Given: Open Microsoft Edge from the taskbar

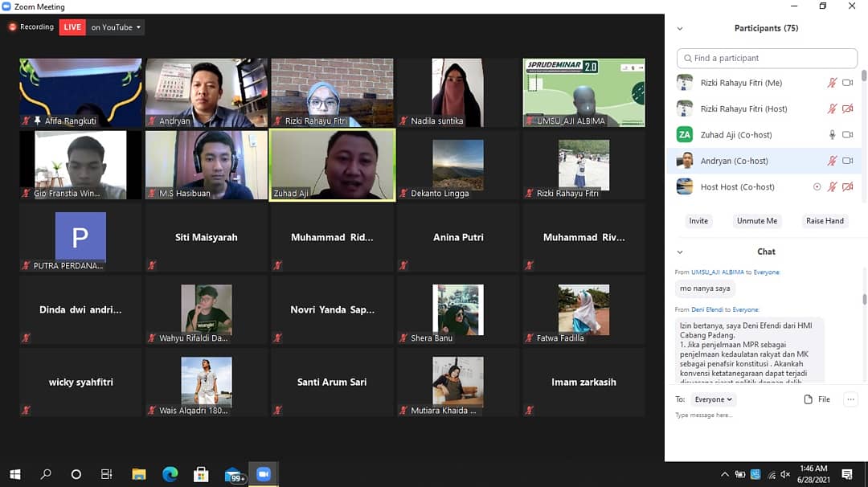Looking at the screenshot, I should [170, 474].
